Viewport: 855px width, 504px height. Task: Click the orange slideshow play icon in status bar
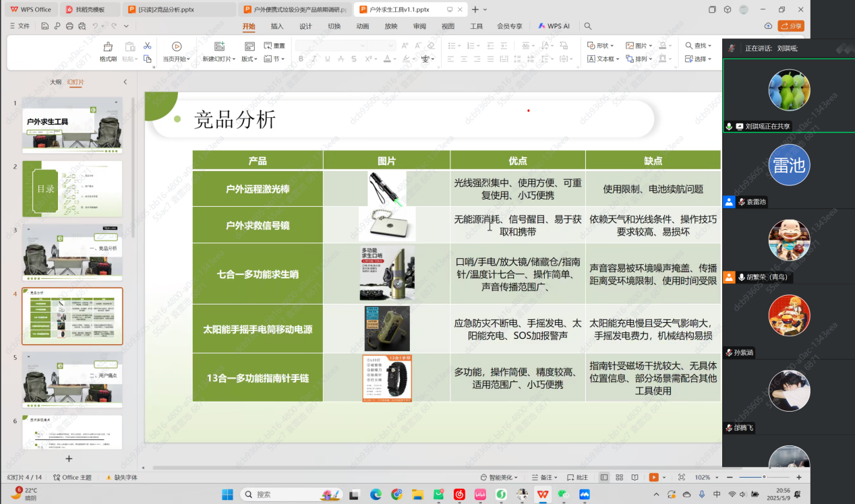(653, 477)
